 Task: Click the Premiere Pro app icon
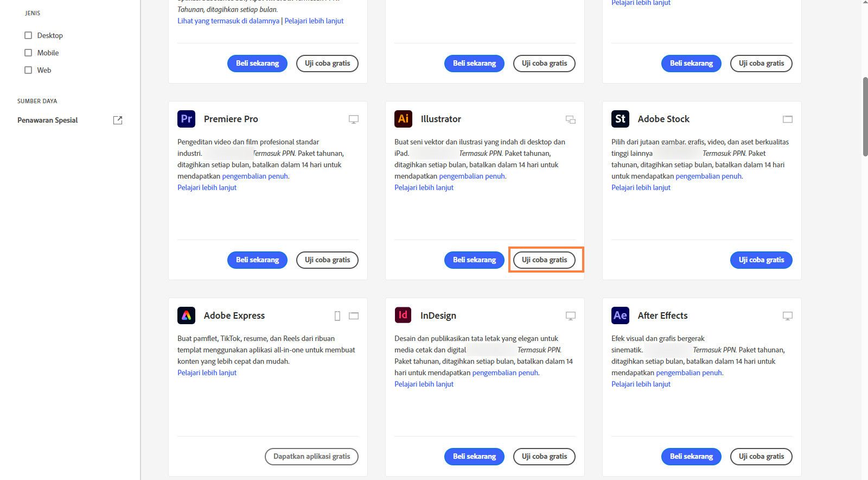[186, 119]
